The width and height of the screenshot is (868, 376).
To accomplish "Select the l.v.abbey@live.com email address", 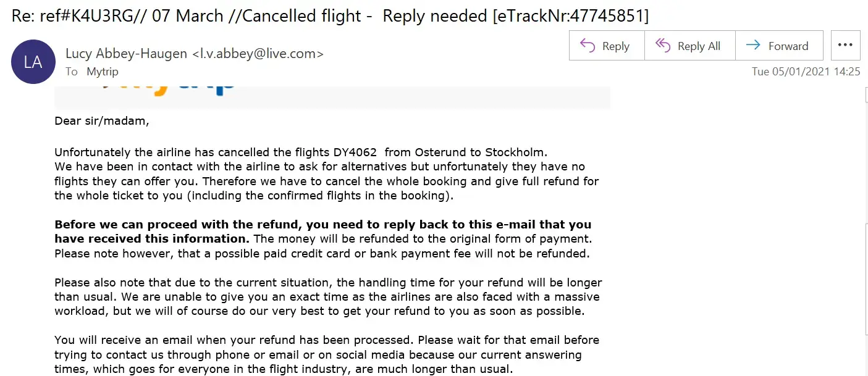I will [258, 54].
